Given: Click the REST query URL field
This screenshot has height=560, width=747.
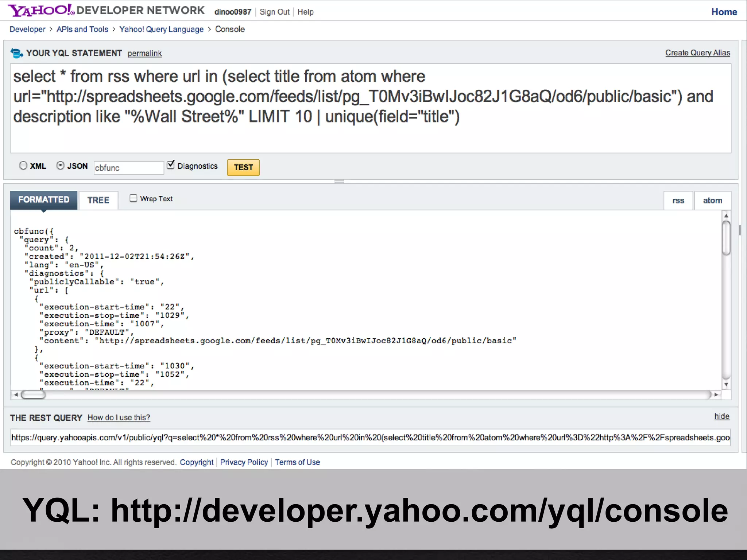Looking at the screenshot, I should tap(371, 437).
